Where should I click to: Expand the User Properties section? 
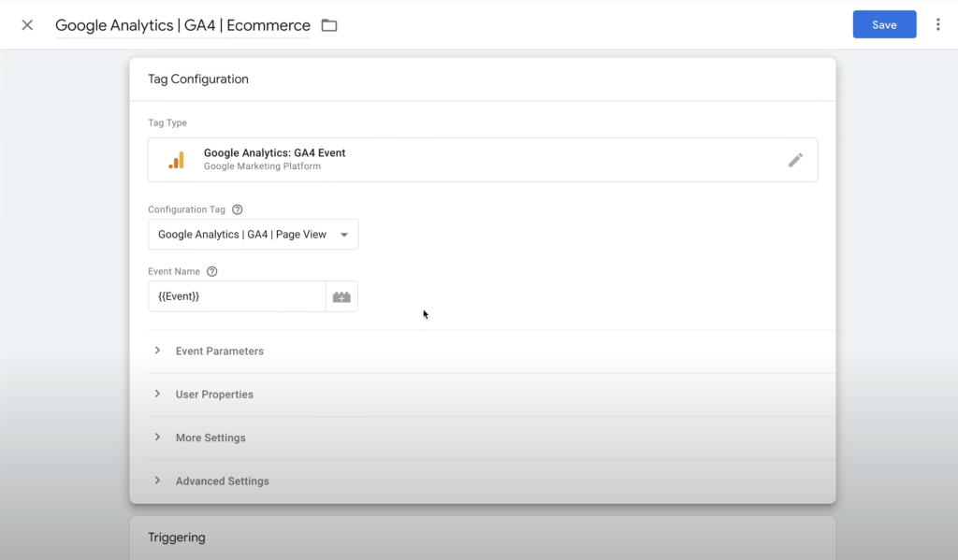pyautogui.click(x=214, y=395)
